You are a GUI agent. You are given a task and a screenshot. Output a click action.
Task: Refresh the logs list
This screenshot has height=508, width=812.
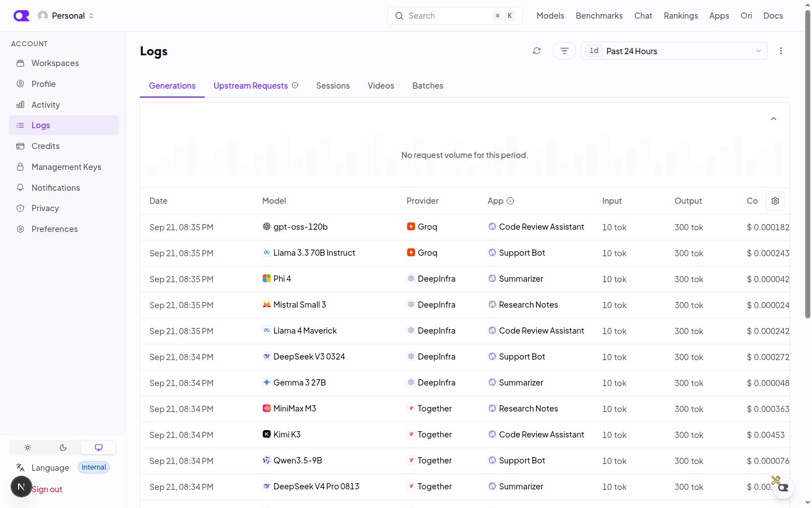(x=537, y=51)
